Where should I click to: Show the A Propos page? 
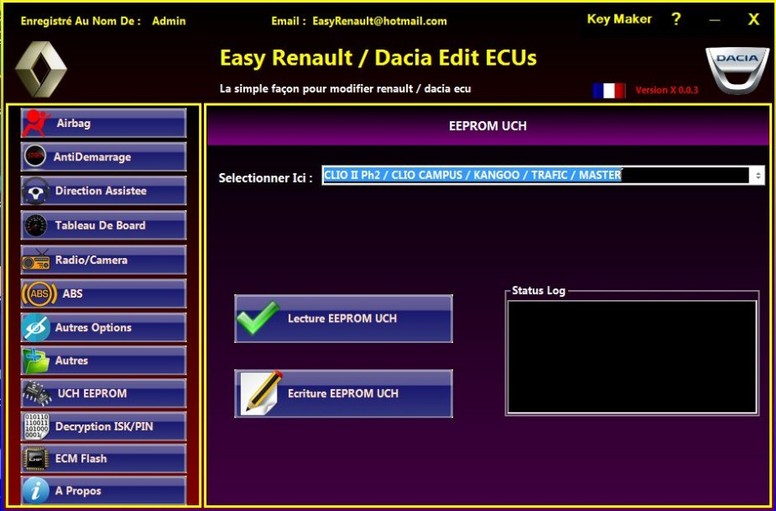click(x=103, y=491)
